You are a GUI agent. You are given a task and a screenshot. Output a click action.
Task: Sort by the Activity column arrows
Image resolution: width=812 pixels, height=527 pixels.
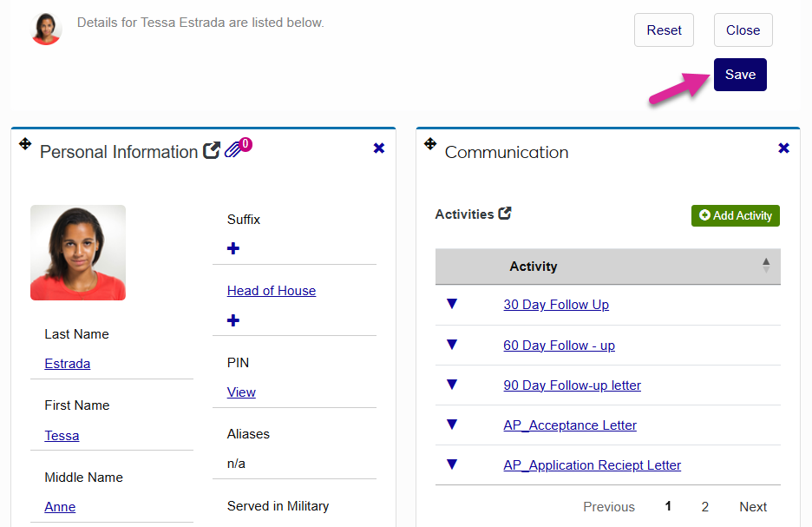click(766, 266)
